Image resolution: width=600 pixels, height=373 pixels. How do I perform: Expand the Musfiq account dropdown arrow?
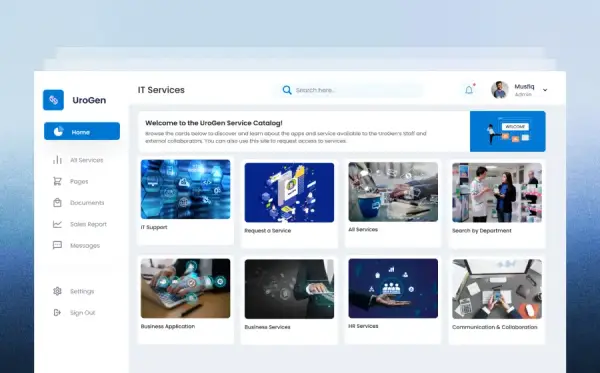(x=545, y=90)
